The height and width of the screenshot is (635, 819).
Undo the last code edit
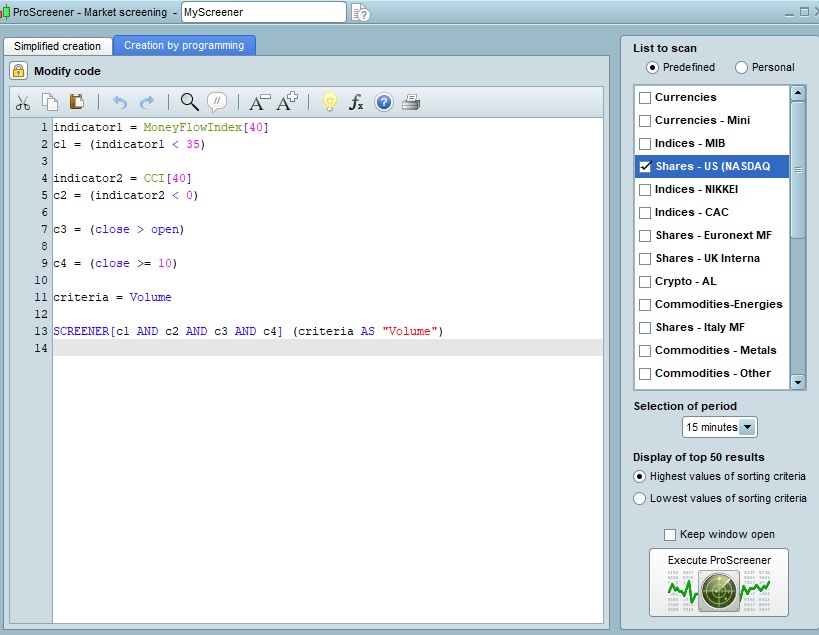point(120,102)
